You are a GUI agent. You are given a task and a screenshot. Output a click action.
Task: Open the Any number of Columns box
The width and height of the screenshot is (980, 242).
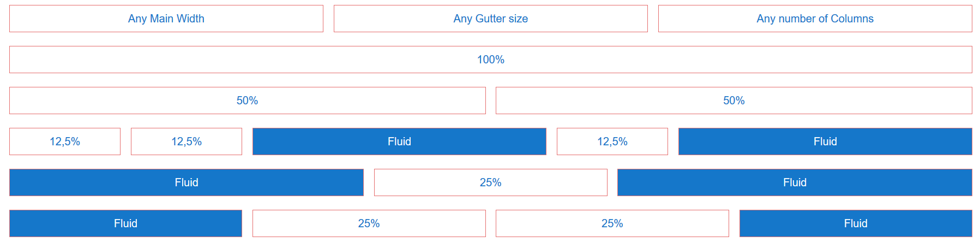pos(815,19)
